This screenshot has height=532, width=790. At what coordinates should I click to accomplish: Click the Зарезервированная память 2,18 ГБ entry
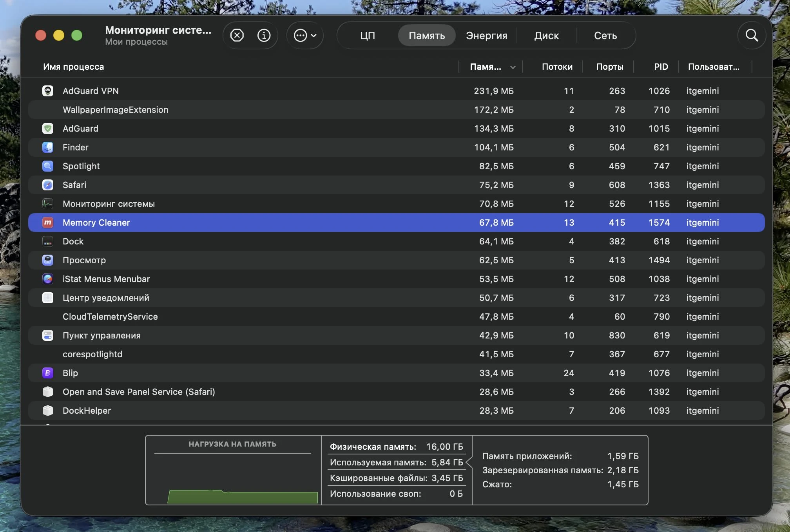[560, 470]
